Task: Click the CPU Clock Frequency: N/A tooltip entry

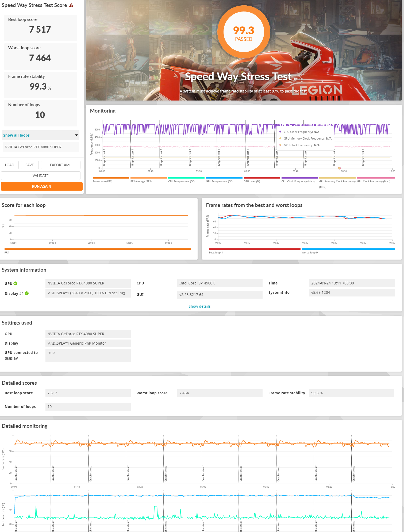Action: point(299,132)
